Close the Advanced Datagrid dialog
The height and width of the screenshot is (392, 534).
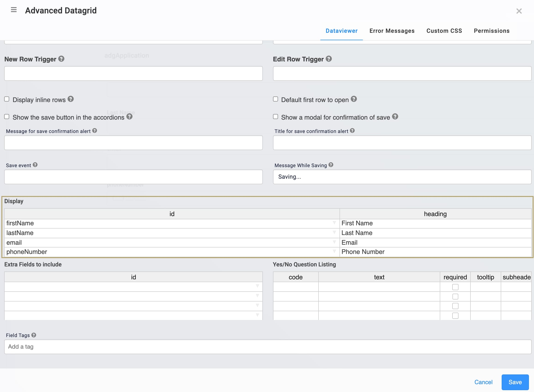[x=519, y=11]
